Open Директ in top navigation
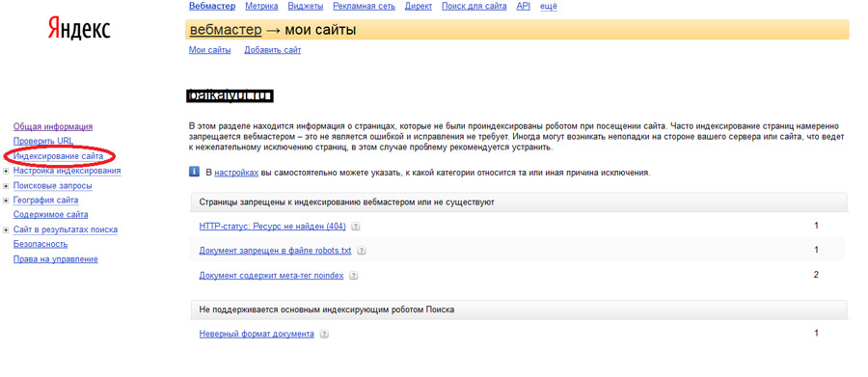This screenshot has width=868, height=377. coord(419,6)
